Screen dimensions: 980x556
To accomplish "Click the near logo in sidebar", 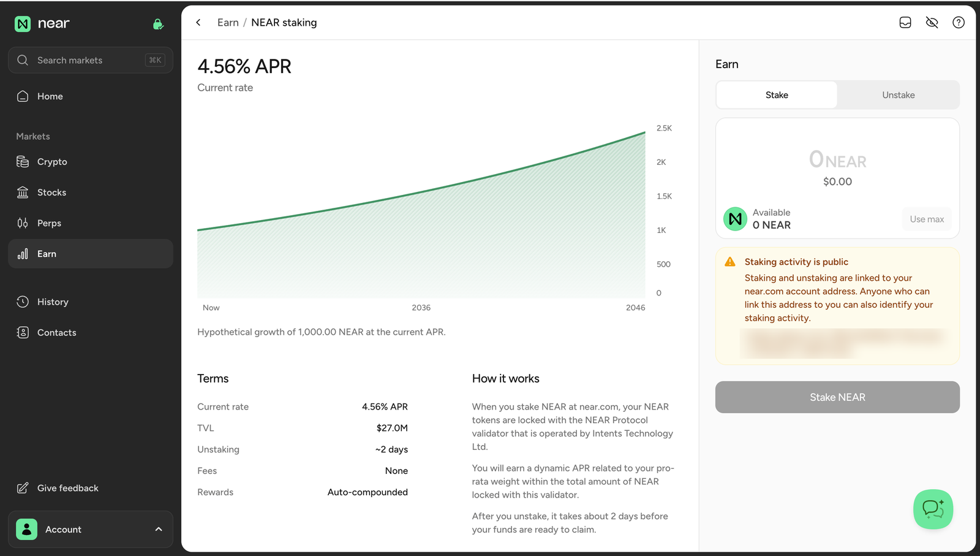I will click(42, 24).
